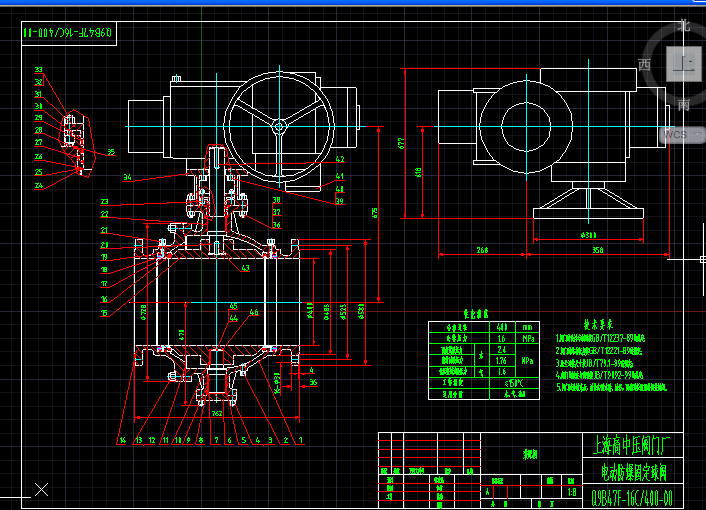This screenshot has height=510, width=706.
Task: Select the drawing title 电动防爆固定球阀
Action: point(634,472)
